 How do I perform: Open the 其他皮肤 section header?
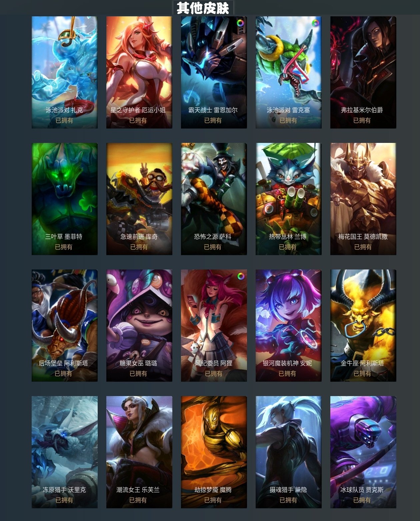point(203,8)
